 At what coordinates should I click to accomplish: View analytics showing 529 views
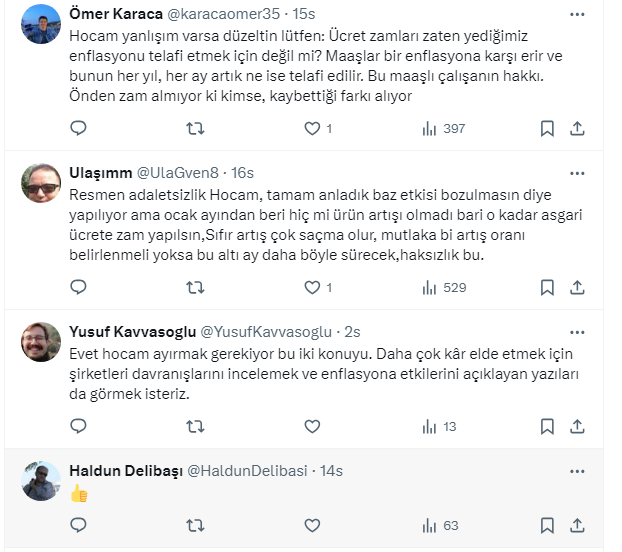point(445,287)
